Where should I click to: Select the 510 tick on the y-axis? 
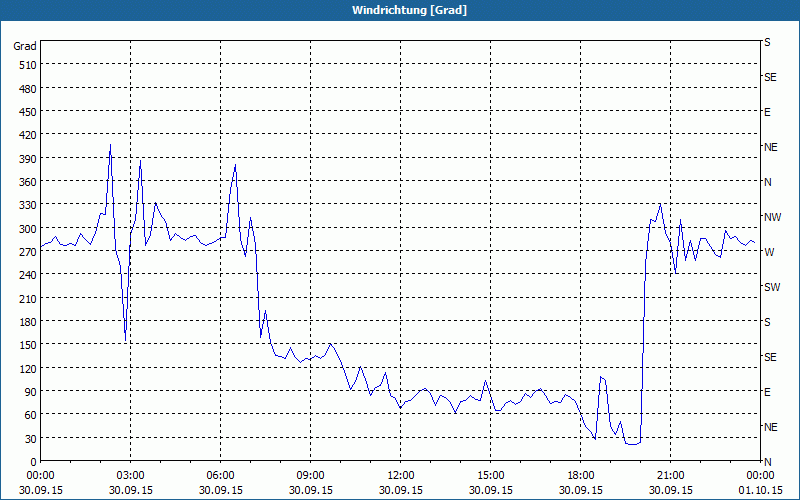[x=26, y=65]
